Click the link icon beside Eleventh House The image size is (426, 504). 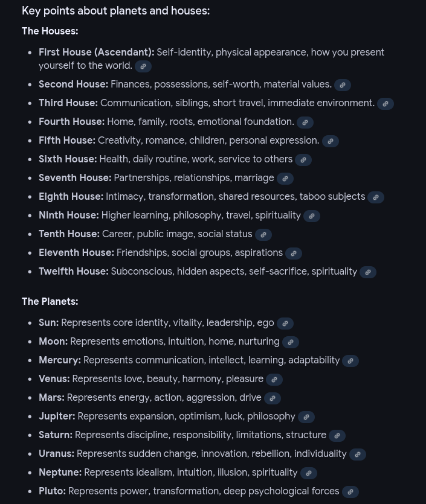[x=294, y=254]
